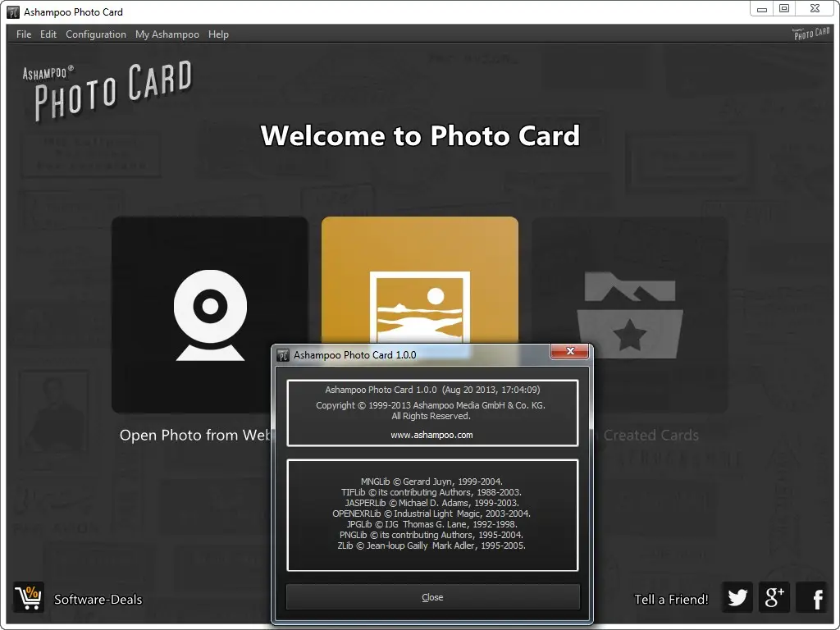Open the Software-Deals link
This screenshot has height=630, width=840.
98,600
